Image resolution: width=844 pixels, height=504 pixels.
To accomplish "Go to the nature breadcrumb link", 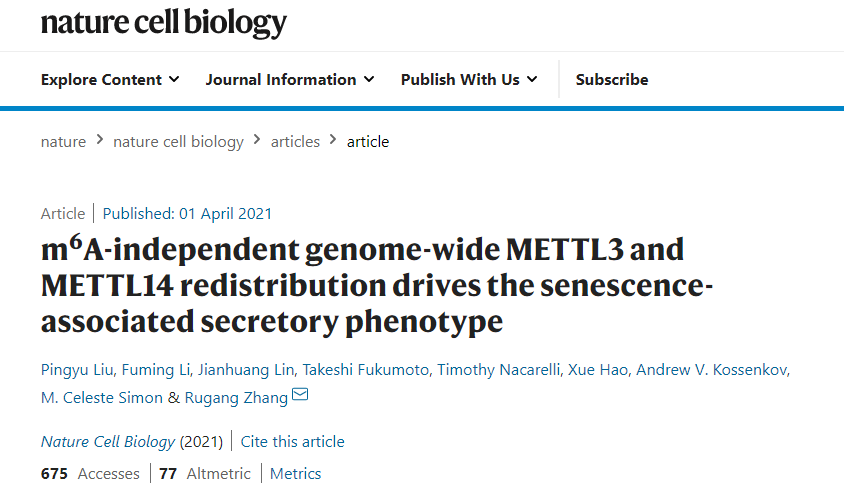I will click(64, 142).
